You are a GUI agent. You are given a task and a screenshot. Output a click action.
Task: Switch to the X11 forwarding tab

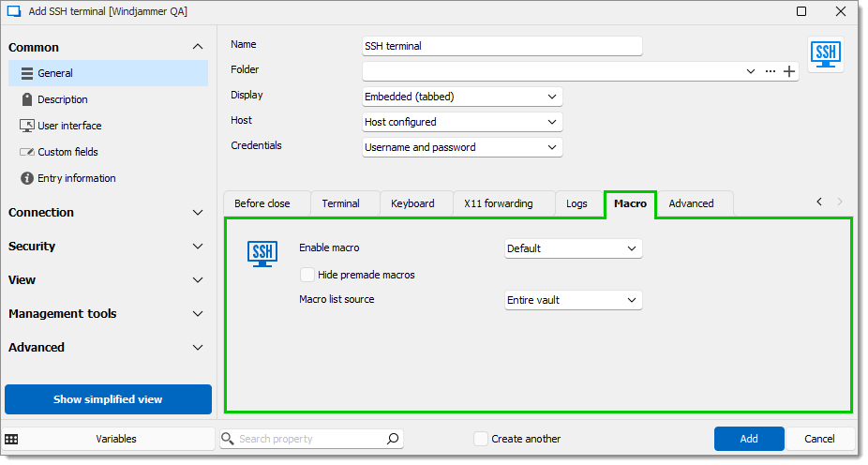click(x=503, y=203)
